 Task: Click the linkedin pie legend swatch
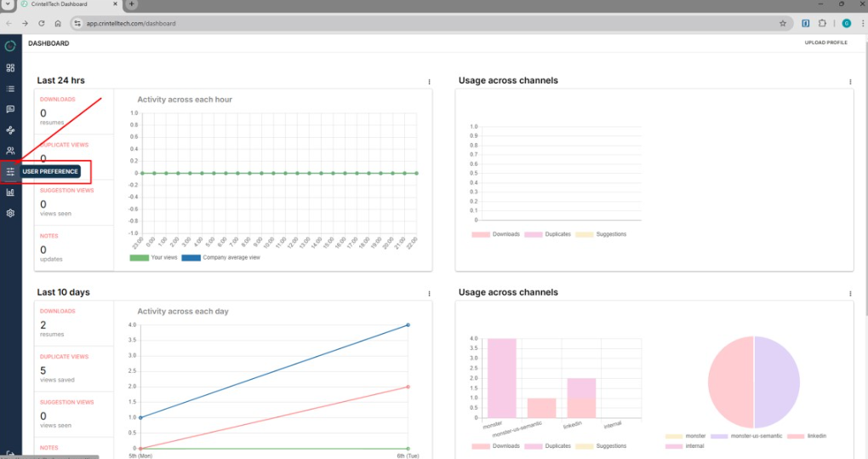coord(796,436)
